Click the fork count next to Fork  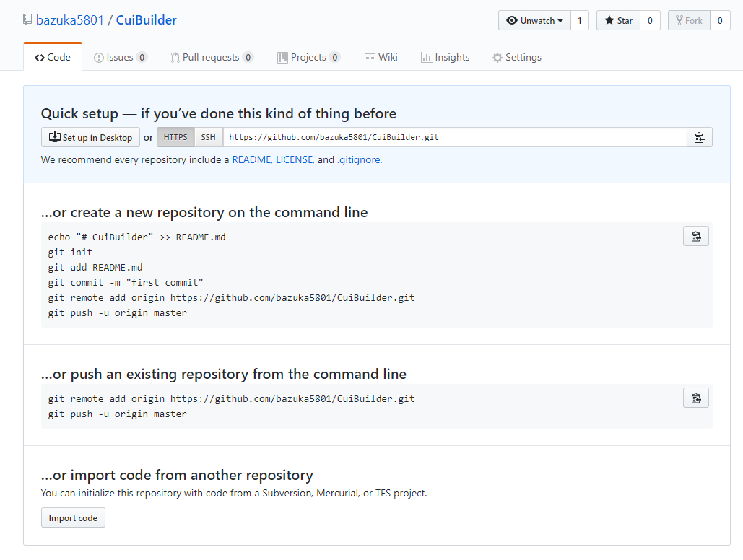click(x=720, y=20)
